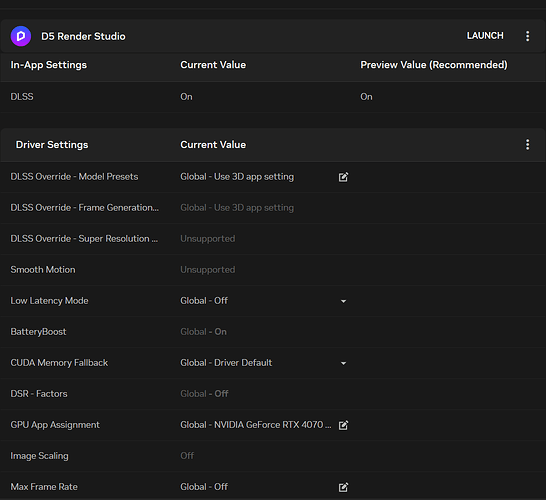This screenshot has width=546, height=500.
Task: Open the Driver Settings more options menu
Action: tap(528, 144)
